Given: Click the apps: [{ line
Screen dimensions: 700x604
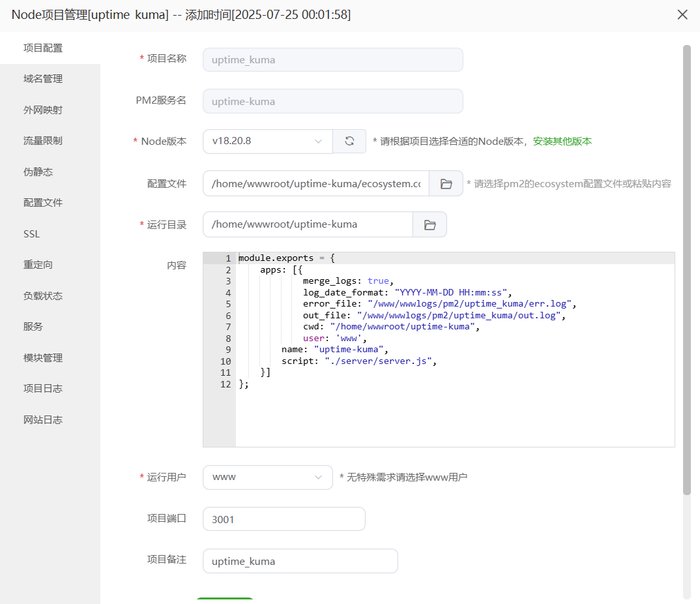Looking at the screenshot, I should tap(282, 270).
